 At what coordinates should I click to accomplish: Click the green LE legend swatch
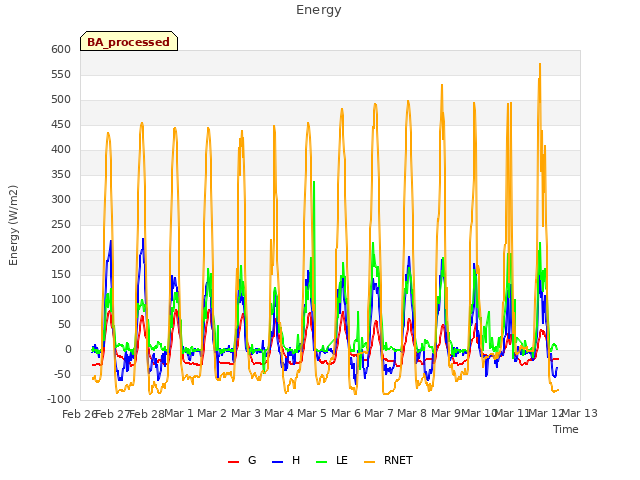pyautogui.click(x=322, y=462)
